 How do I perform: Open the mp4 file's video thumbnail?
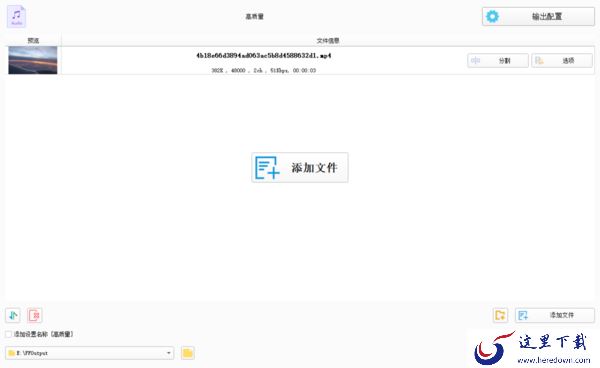pyautogui.click(x=33, y=60)
